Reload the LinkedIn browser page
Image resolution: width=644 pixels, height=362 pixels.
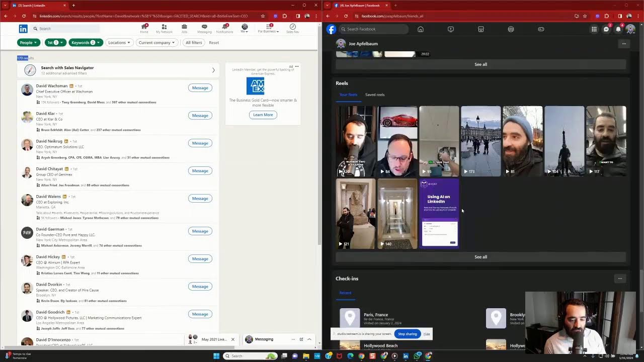pyautogui.click(x=24, y=16)
